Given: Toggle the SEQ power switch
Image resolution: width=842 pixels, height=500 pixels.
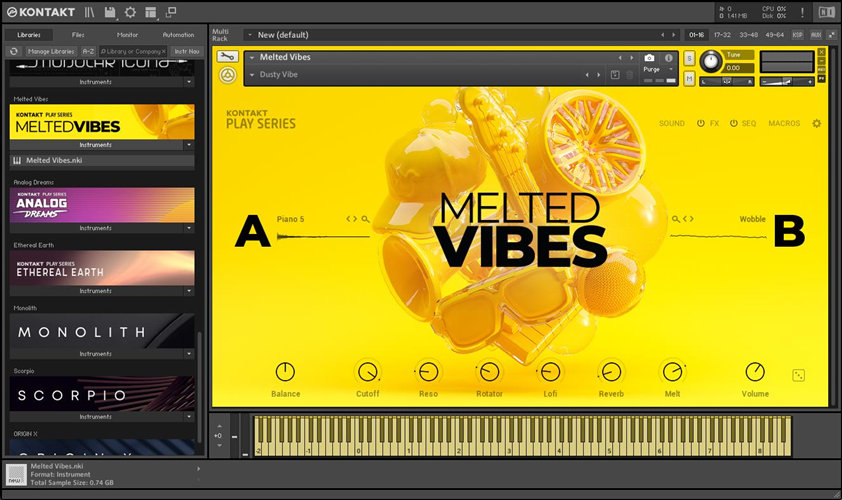Looking at the screenshot, I should pos(734,124).
